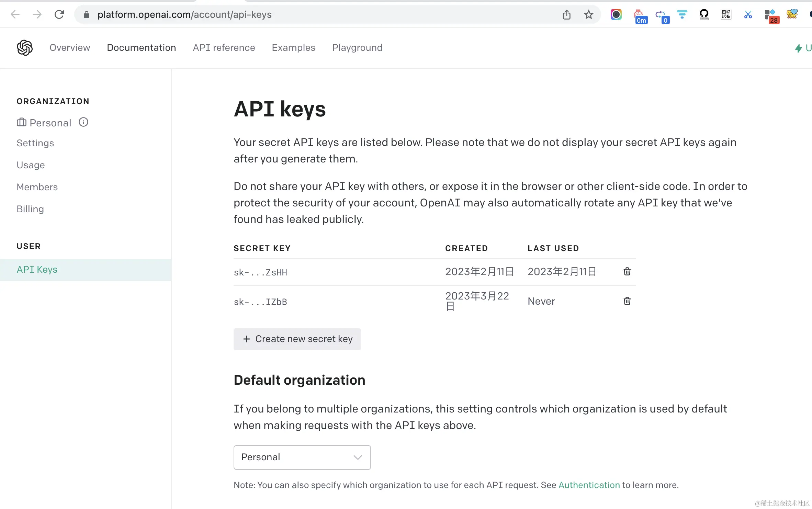812x509 pixels.
Task: Open the Usage sidebar item
Action: [31, 165]
